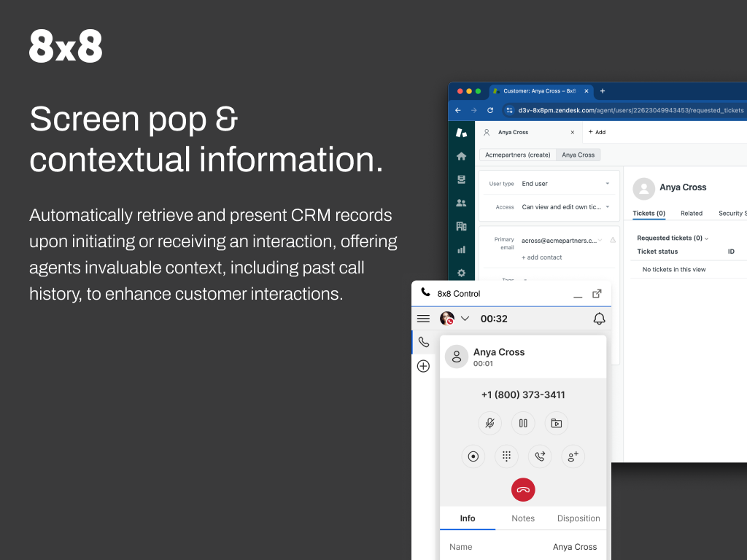Go to the Zendesk home icon
This screenshot has width=747, height=560.
tap(461, 156)
